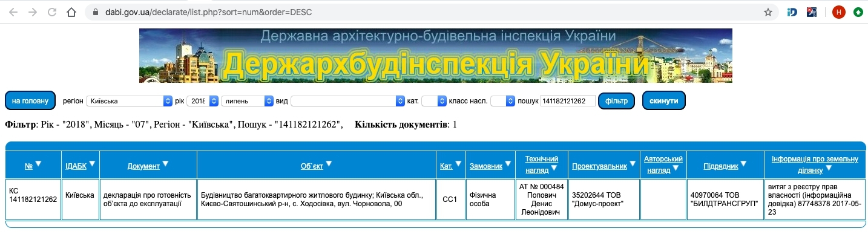The image size is (868, 237).
Task: Sort by the ІДАБК column header
Action: 76,166
